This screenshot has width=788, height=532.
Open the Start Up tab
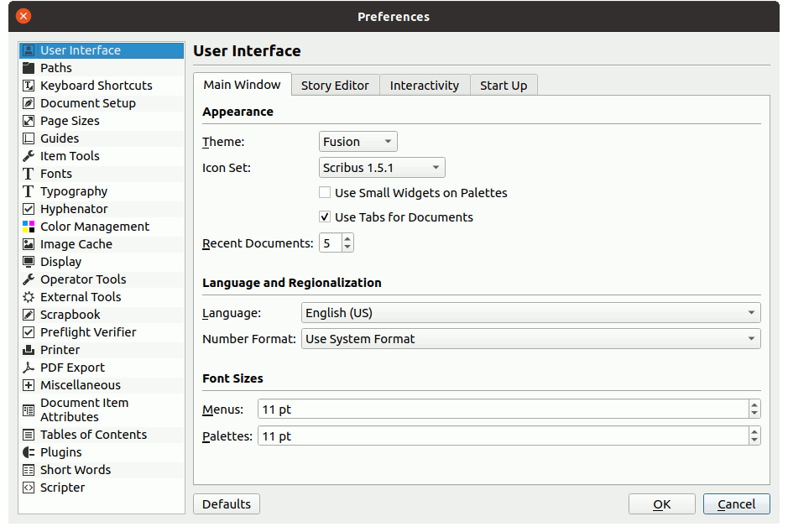point(504,86)
